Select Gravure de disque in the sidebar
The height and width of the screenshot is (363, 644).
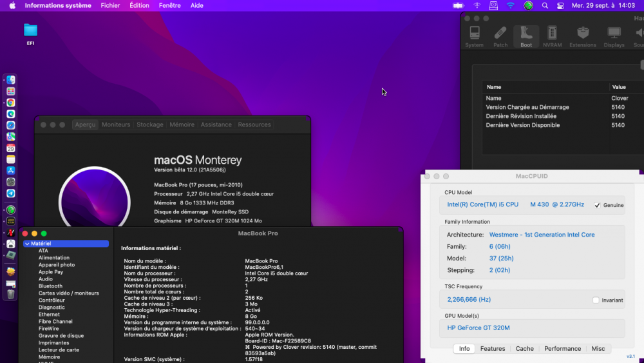pos(61,336)
